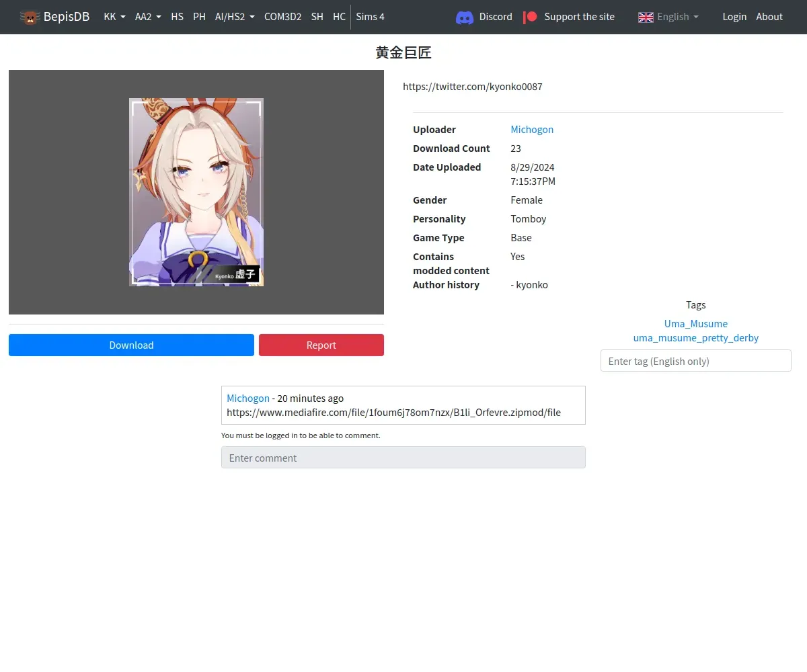The width and height of the screenshot is (807, 672).
Task: Click the Enter comment field
Action: (x=403, y=458)
